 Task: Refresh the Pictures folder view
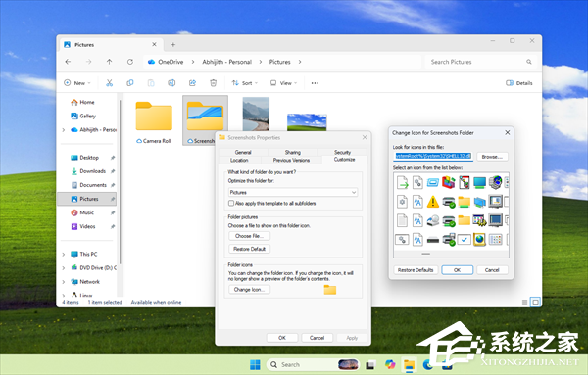point(130,62)
